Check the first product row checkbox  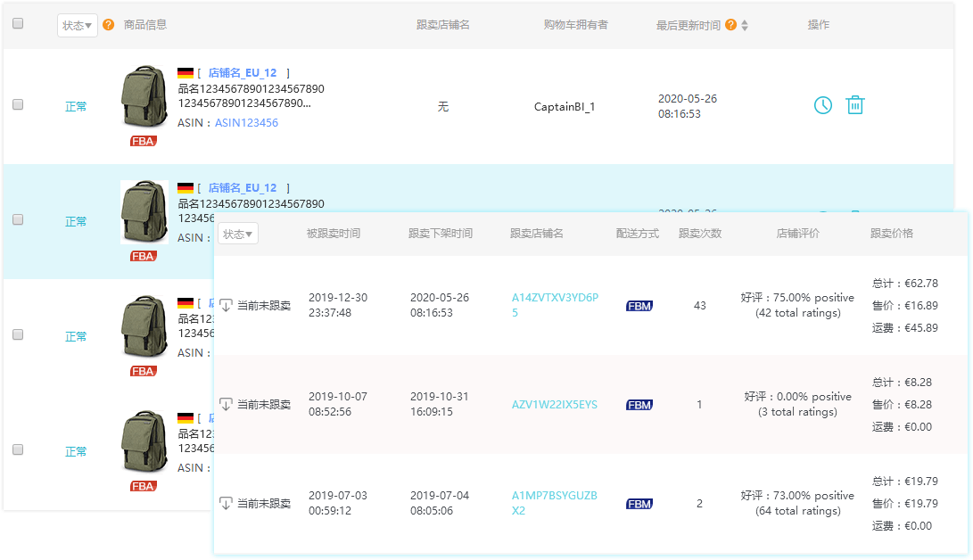coord(18,104)
